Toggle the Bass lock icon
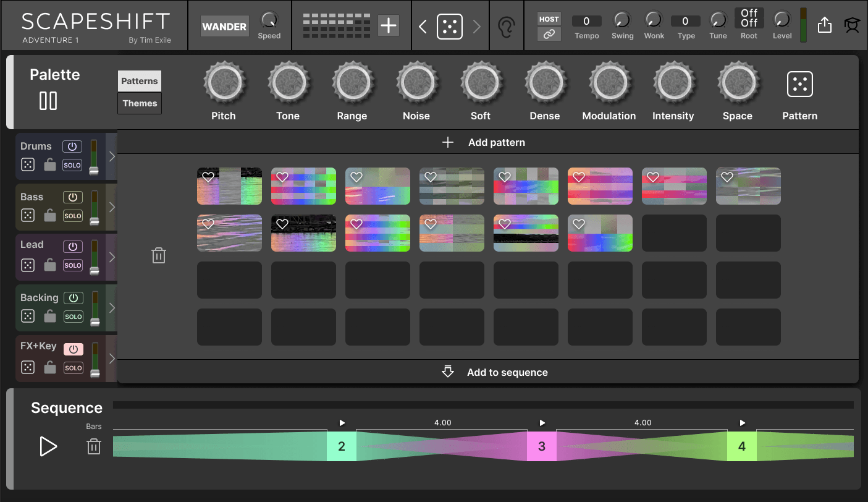 coord(50,215)
